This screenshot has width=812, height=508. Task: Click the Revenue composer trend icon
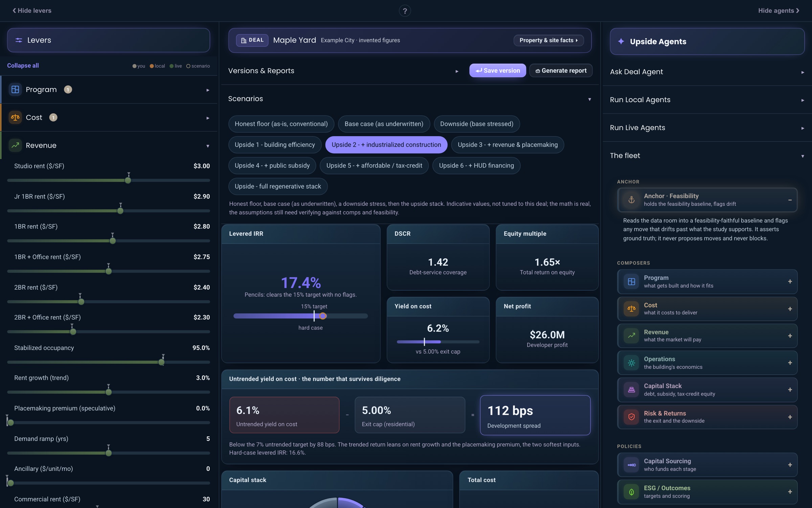click(x=631, y=336)
